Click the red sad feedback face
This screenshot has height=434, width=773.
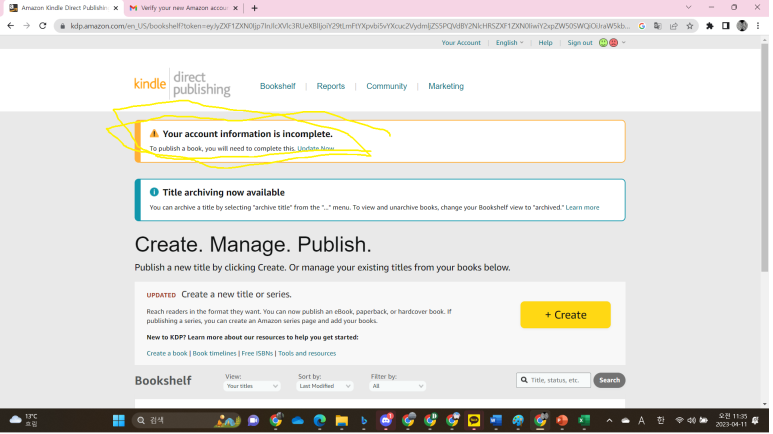tap(614, 43)
